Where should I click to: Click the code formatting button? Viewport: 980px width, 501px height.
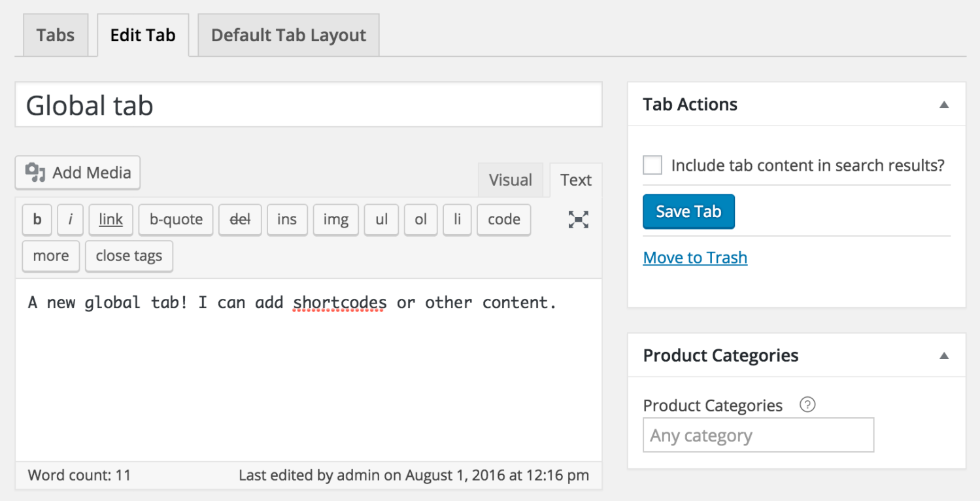(x=503, y=220)
